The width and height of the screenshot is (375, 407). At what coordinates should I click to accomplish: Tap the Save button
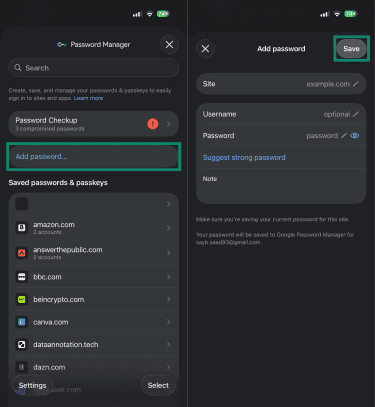point(351,49)
